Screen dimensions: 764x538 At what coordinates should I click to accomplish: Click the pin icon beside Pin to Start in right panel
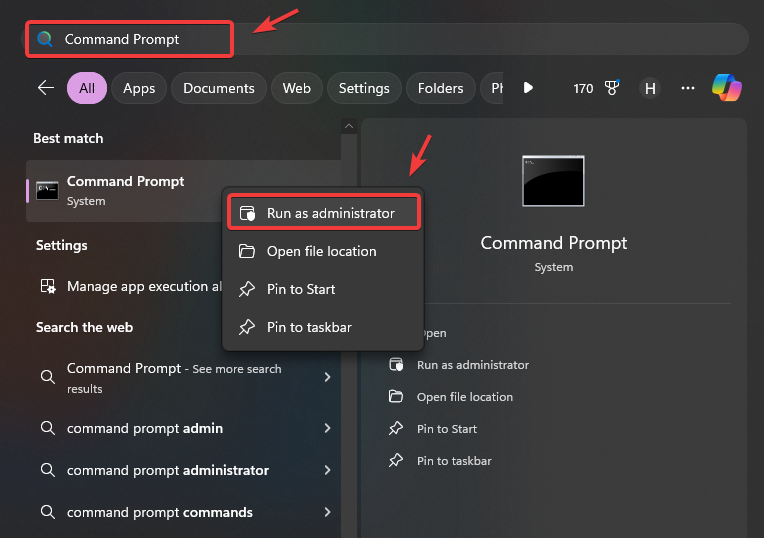tap(396, 429)
